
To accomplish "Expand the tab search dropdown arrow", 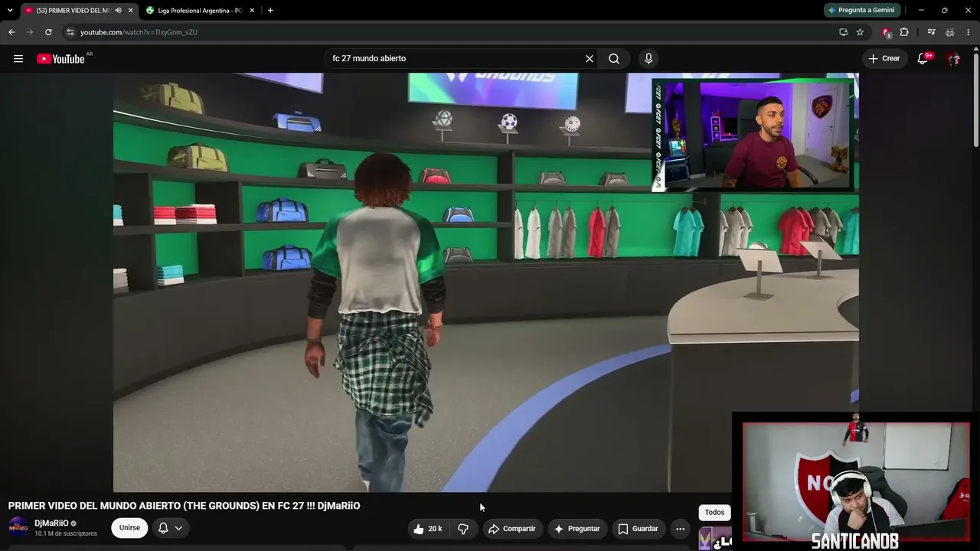I will pos(10,11).
